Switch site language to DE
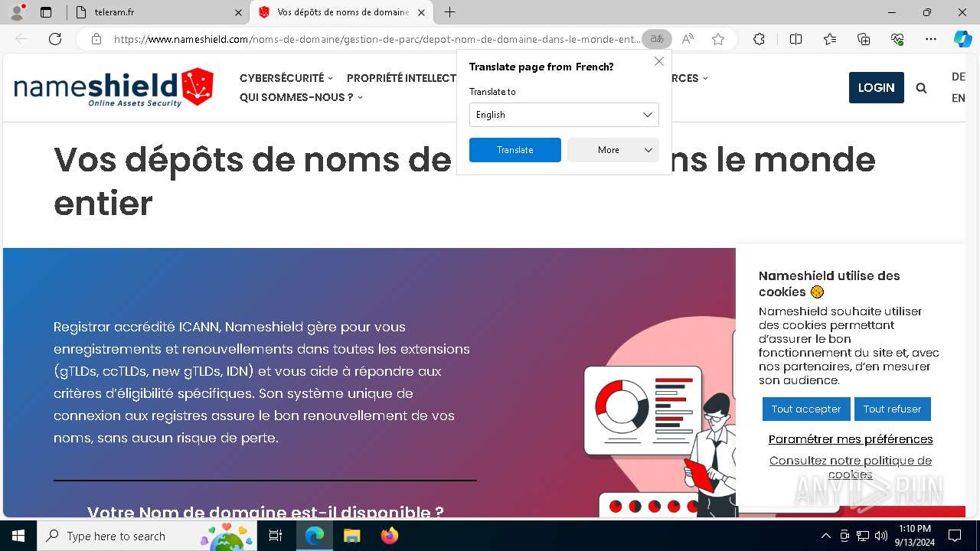 [958, 77]
